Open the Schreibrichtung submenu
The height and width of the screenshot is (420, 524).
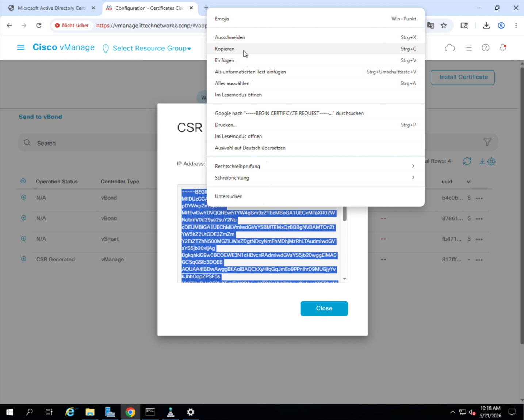pyautogui.click(x=315, y=177)
